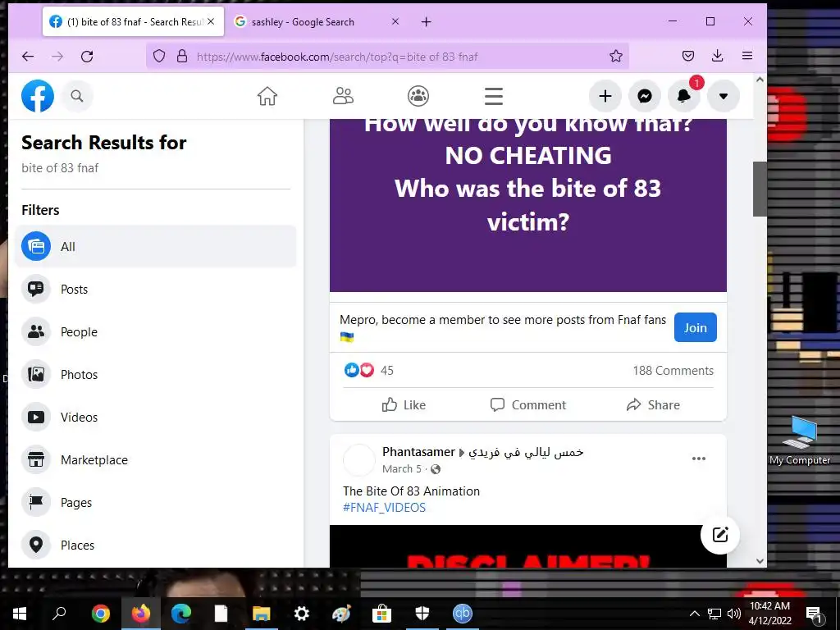840x630 pixels.
Task: Open the notifications bell
Action: pyautogui.click(x=684, y=96)
